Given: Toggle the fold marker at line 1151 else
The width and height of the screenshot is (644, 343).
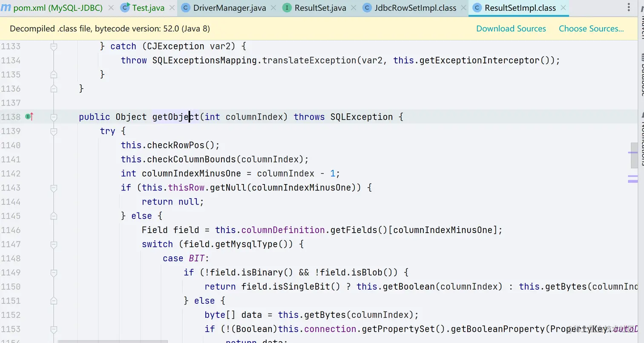Looking at the screenshot, I should coord(54,300).
